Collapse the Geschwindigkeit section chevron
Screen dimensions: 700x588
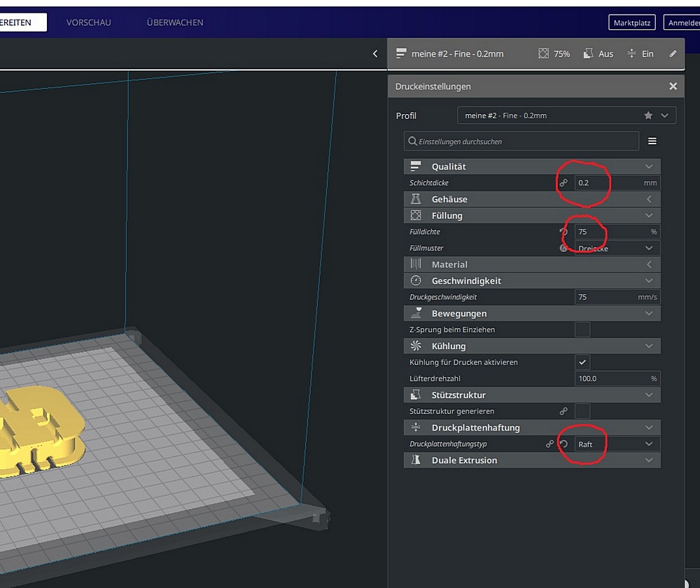649,281
